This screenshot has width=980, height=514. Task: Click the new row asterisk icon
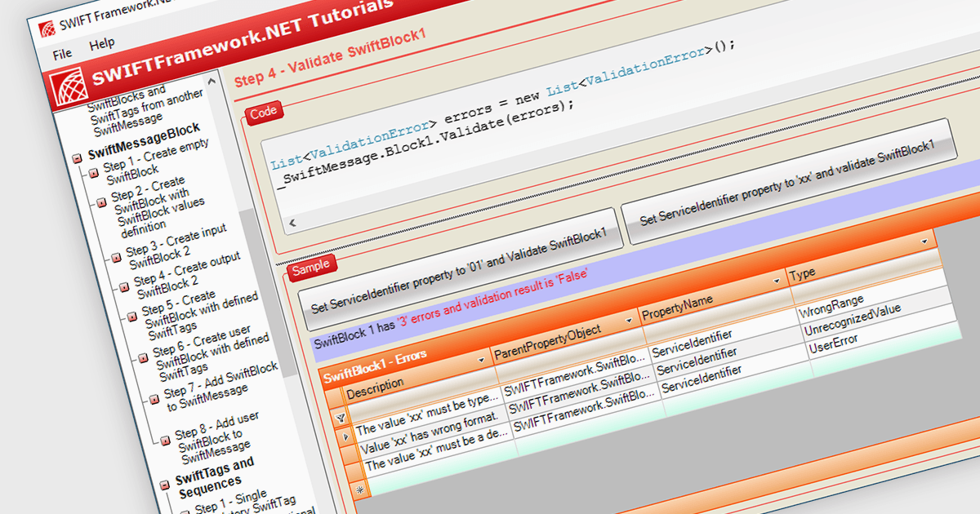point(361,490)
